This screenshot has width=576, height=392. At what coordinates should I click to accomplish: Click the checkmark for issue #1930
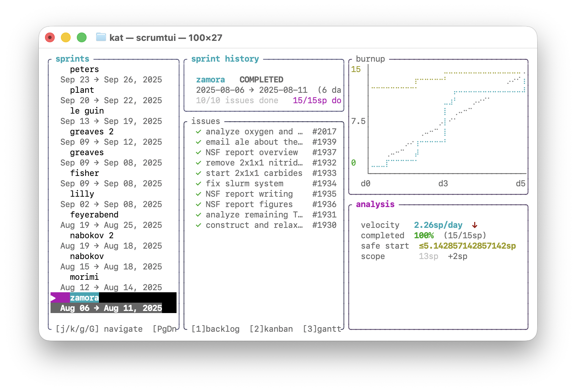(198, 225)
